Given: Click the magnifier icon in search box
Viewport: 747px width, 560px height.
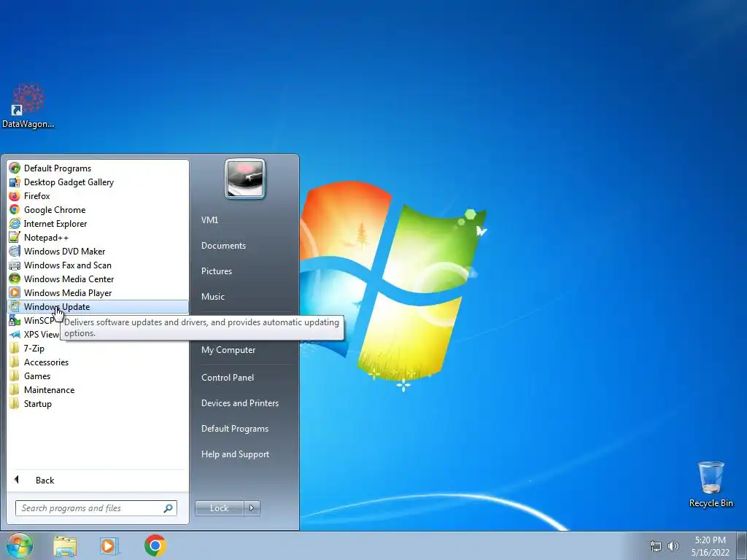Looking at the screenshot, I should point(169,508).
